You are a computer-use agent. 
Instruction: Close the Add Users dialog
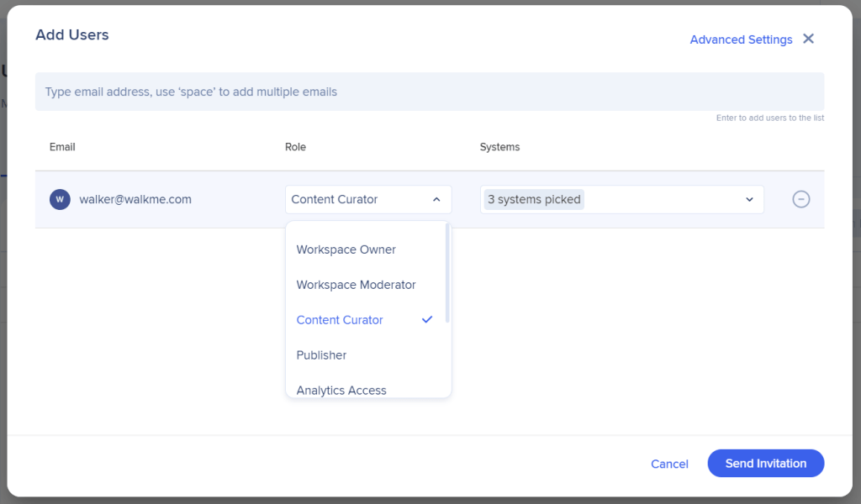[808, 39]
